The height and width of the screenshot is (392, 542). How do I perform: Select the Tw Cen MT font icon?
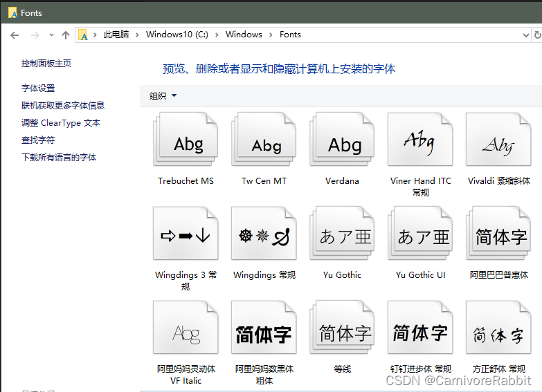point(264,139)
